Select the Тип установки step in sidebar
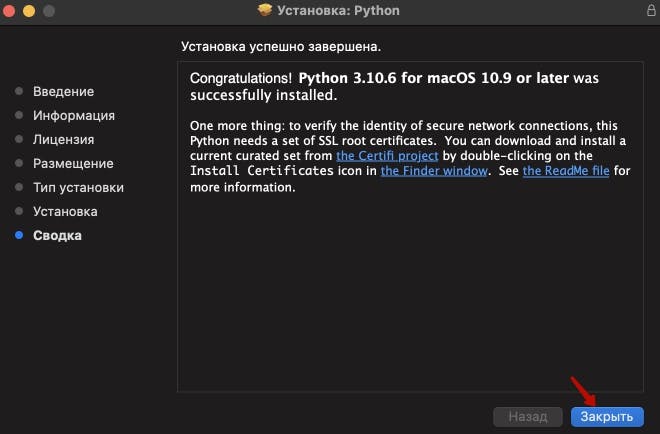The image size is (660, 434). coord(78,187)
